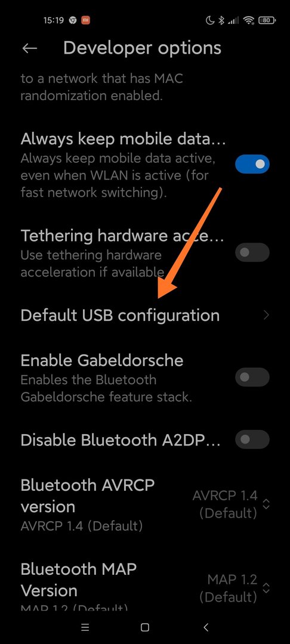Tap the Mi notification icon in status bar

[x=85, y=20]
